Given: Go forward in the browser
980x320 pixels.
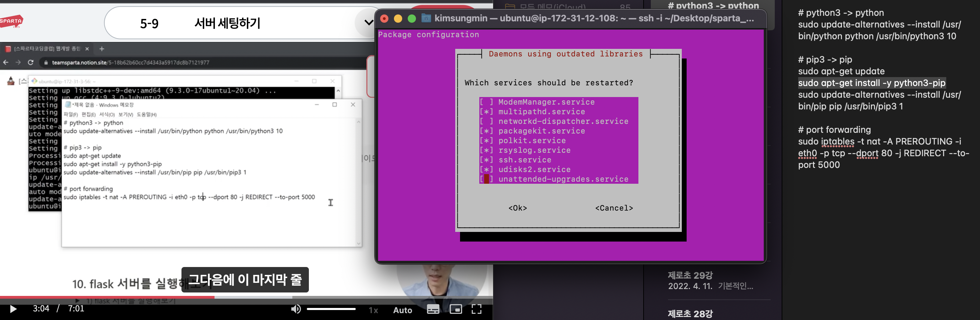Looking at the screenshot, I should click(x=18, y=62).
